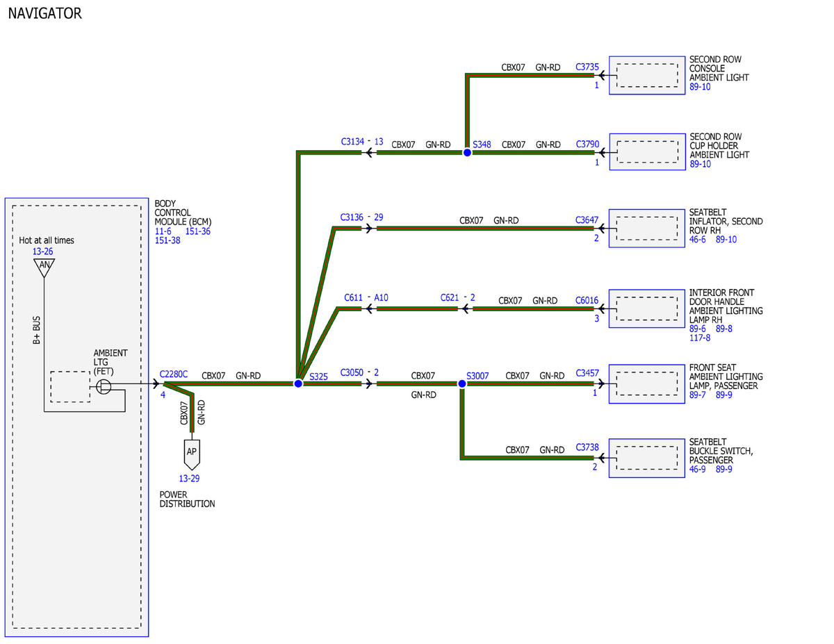Open the C3735 connector link
The height and width of the screenshot is (644, 834).
click(587, 67)
